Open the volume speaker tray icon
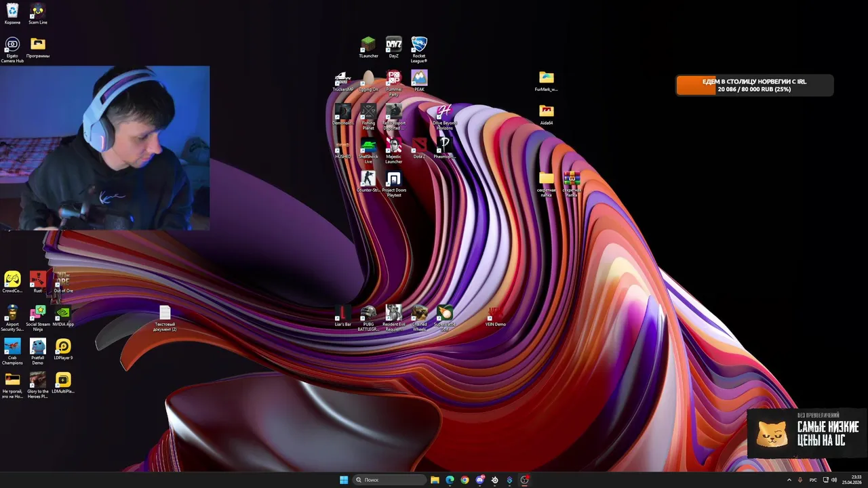 click(834, 480)
